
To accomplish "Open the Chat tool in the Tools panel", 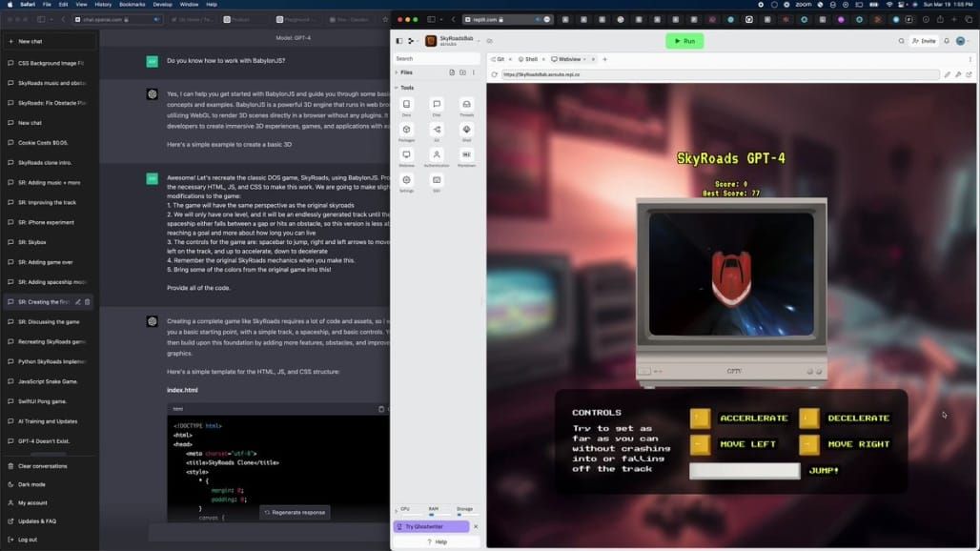I will click(x=437, y=104).
